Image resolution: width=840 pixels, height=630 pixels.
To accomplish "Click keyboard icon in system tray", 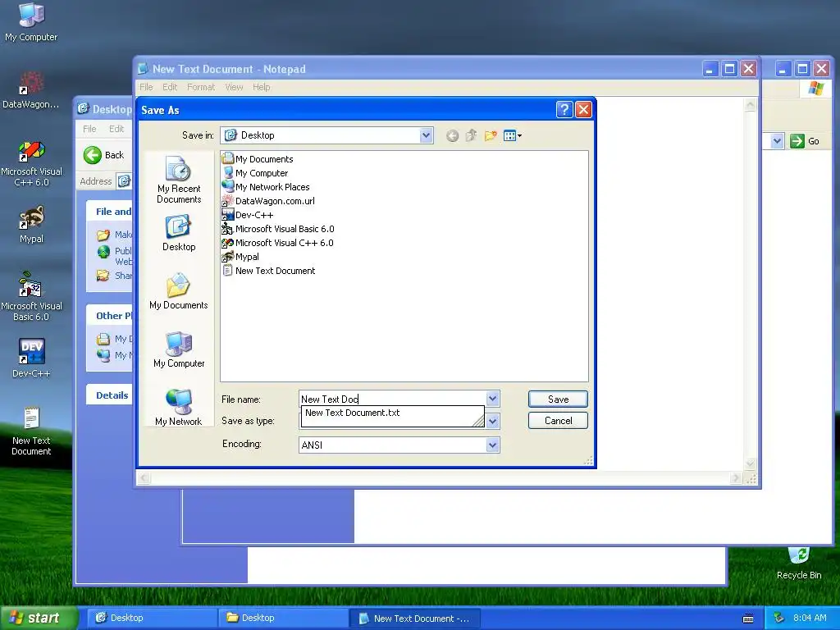I will [x=748, y=619].
